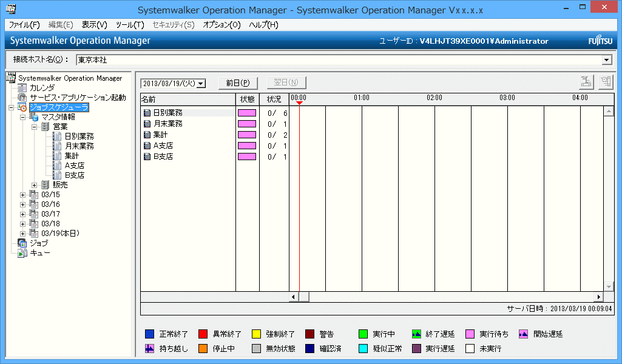Select 03/18 in the tree
This screenshot has height=364, width=622.
[x=50, y=224]
